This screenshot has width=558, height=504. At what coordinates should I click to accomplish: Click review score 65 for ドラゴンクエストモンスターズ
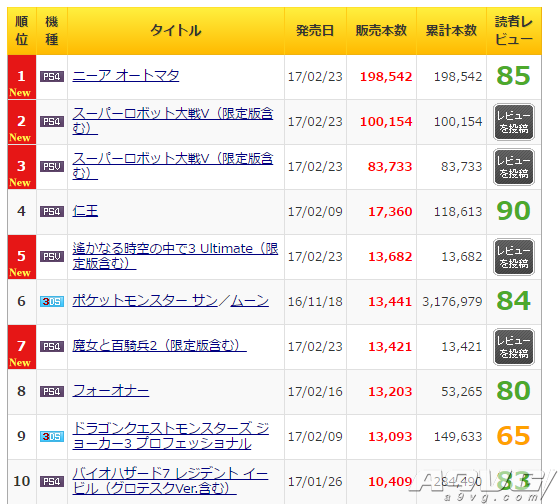513,436
